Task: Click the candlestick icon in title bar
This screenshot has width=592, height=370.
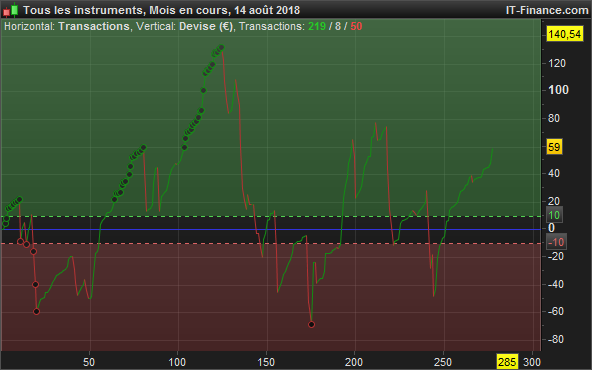Action: (x=11, y=10)
